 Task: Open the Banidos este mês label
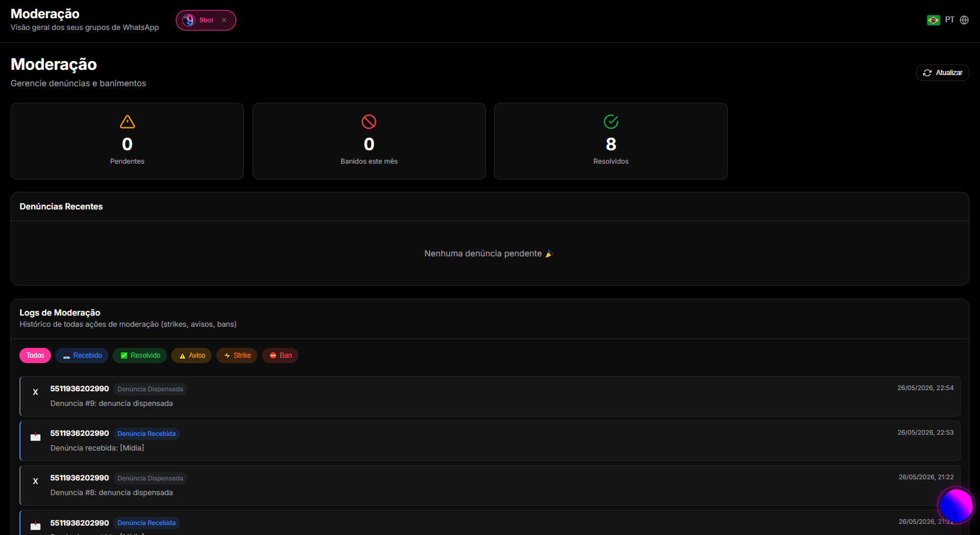369,161
